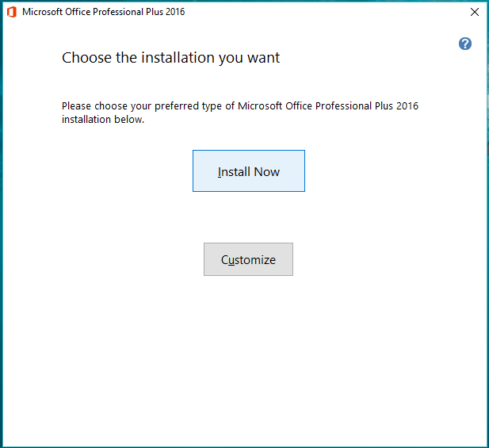Close the Office setup window
This screenshot has height=448, width=489.
click(x=475, y=12)
